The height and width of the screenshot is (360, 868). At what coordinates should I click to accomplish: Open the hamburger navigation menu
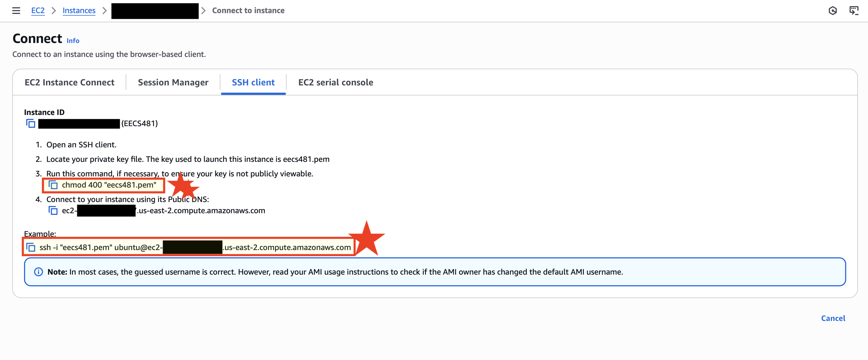click(16, 10)
